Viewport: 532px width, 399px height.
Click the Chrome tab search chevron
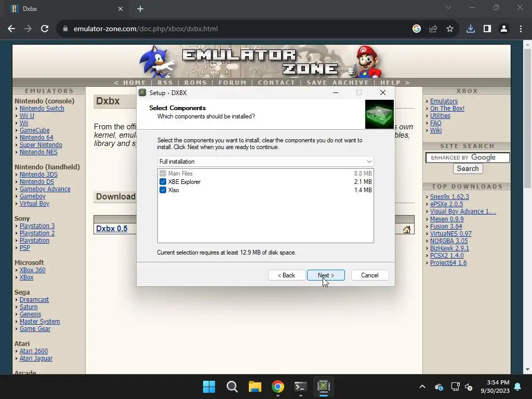tap(448, 7)
